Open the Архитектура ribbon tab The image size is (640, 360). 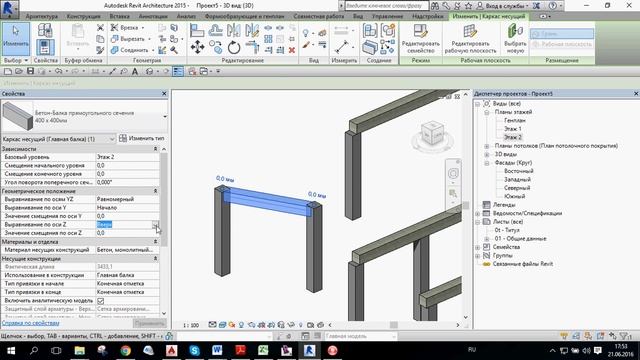pyautogui.click(x=42, y=16)
